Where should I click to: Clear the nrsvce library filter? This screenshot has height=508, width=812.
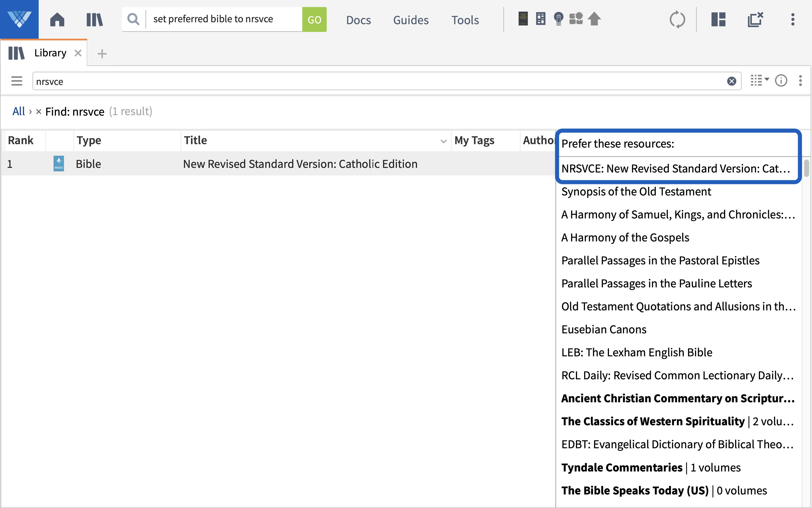(x=732, y=81)
